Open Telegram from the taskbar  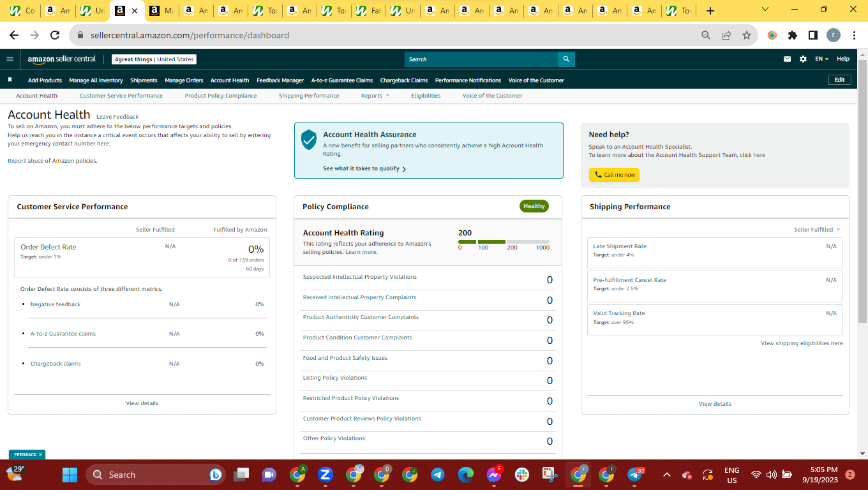click(438, 475)
